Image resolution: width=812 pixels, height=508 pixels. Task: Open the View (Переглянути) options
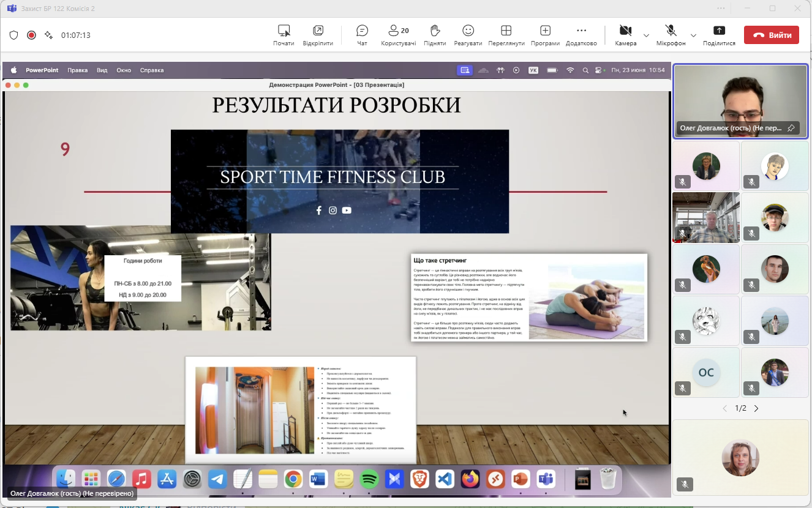(506, 35)
